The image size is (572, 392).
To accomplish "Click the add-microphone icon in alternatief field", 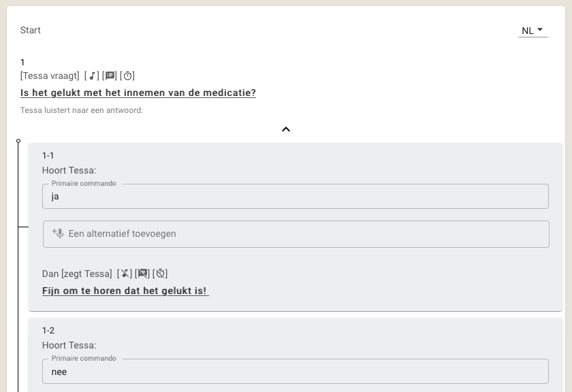I will pyautogui.click(x=58, y=233).
